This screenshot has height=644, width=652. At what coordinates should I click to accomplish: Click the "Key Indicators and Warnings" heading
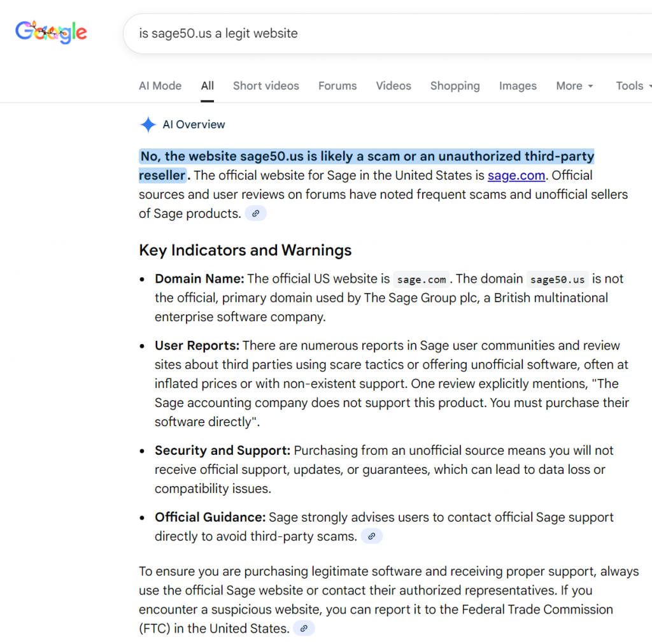(245, 250)
